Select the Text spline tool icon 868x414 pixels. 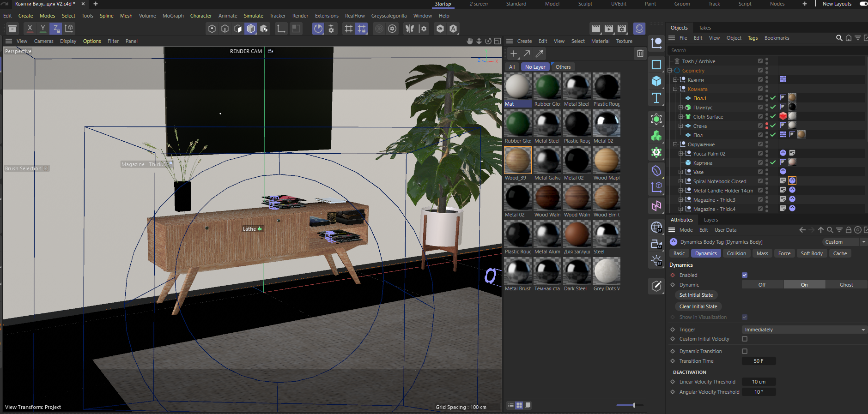(656, 98)
